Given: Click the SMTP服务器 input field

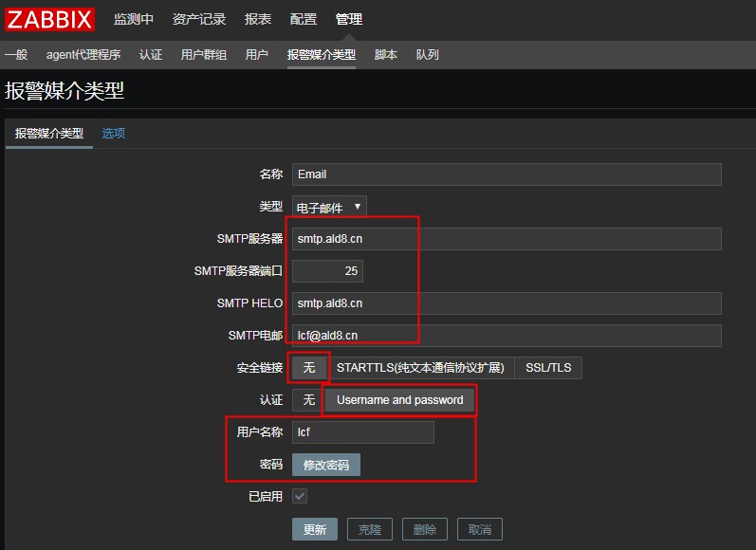Looking at the screenshot, I should [x=507, y=239].
